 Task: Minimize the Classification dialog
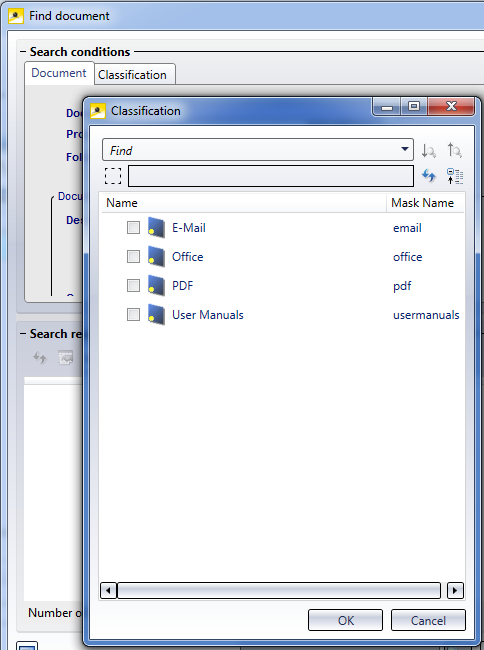(x=387, y=107)
